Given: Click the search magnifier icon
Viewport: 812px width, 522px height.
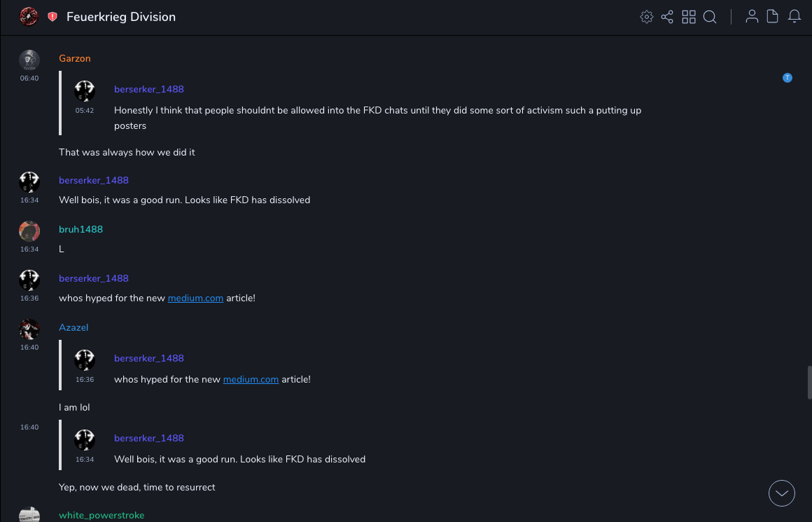Looking at the screenshot, I should click(x=710, y=17).
